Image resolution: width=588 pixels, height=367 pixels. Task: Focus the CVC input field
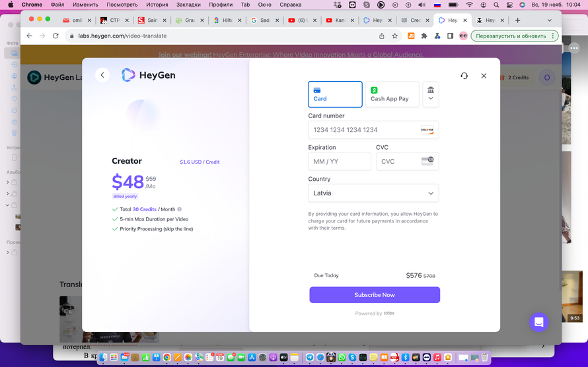pos(407,162)
